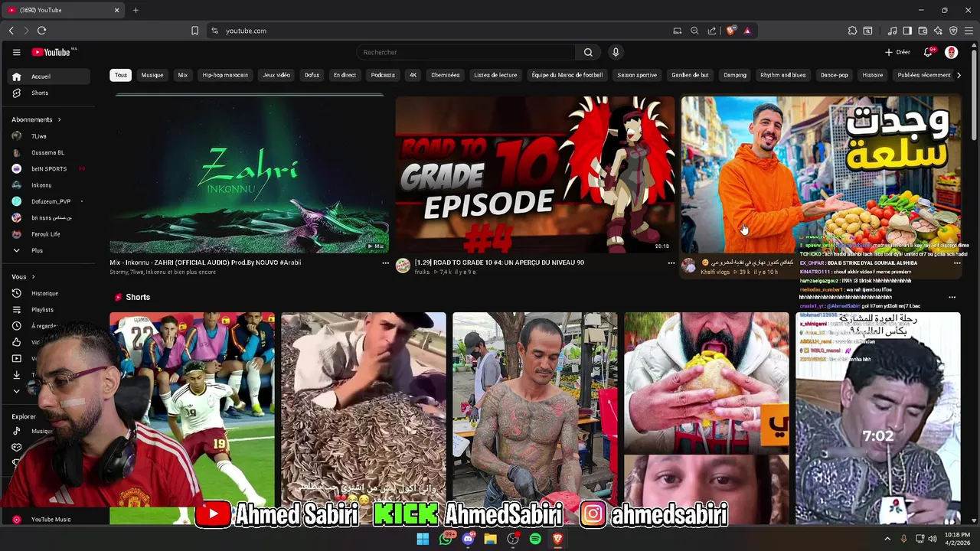This screenshot has width=980, height=551.
Task: Share this page from address bar
Action: (712, 31)
